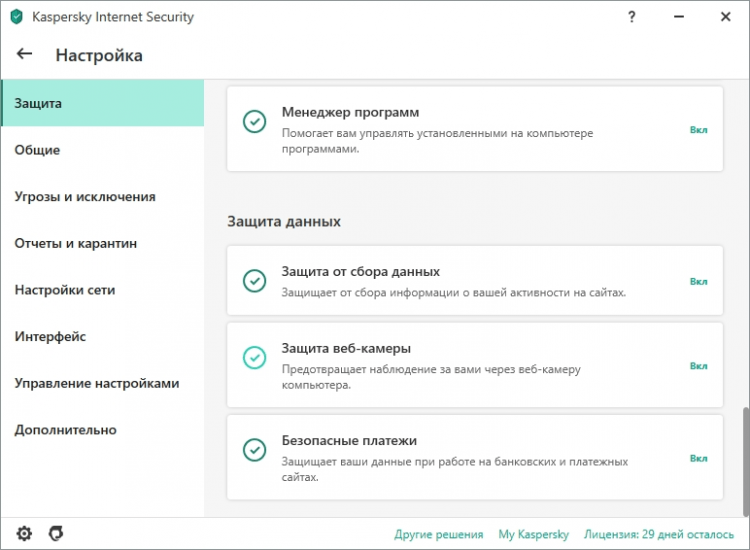
Task: Click the Kaspersky shield logo in title bar
Action: (x=16, y=17)
